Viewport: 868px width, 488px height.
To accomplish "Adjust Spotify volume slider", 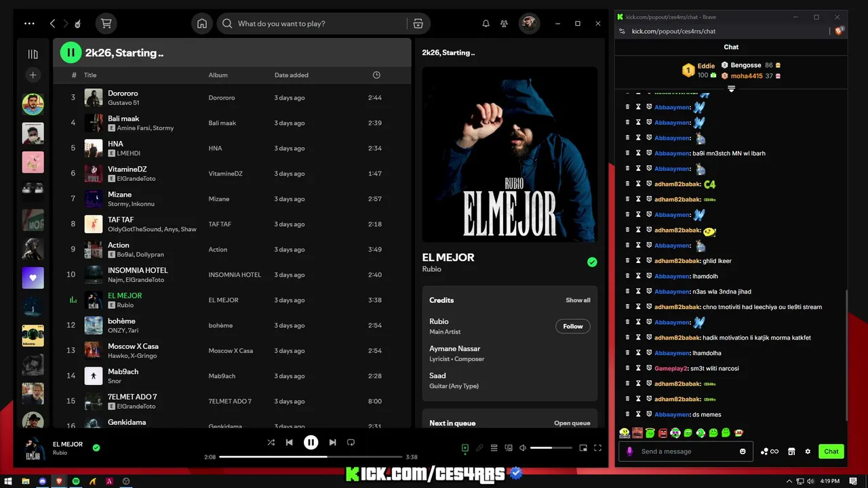I will coord(551,448).
